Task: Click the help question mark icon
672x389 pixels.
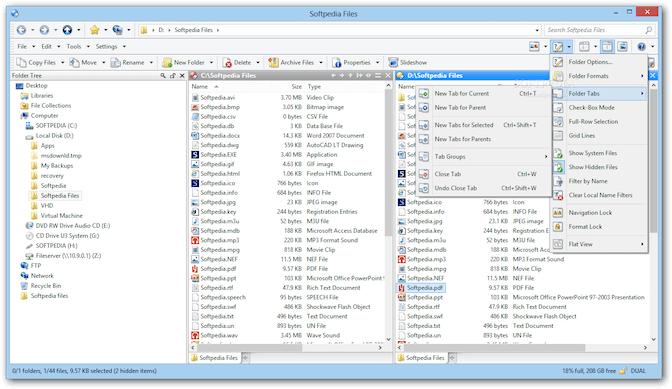Action: pyautogui.click(x=641, y=47)
